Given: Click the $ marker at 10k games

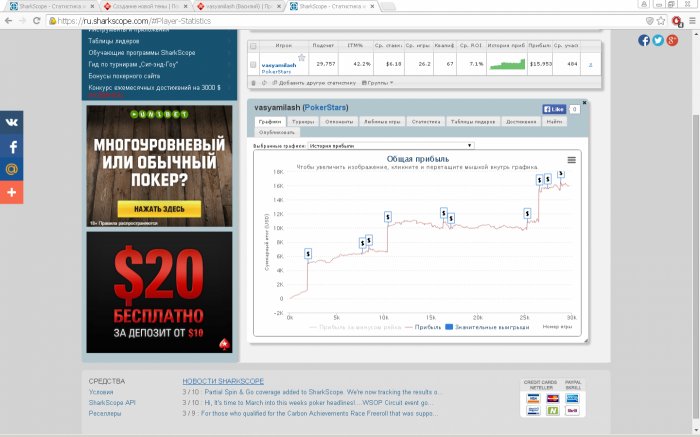Looking at the screenshot, I should point(388,217).
